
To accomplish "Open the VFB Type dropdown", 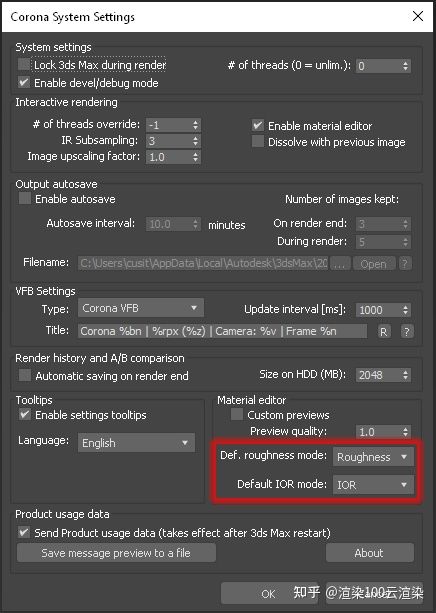I will [x=141, y=308].
